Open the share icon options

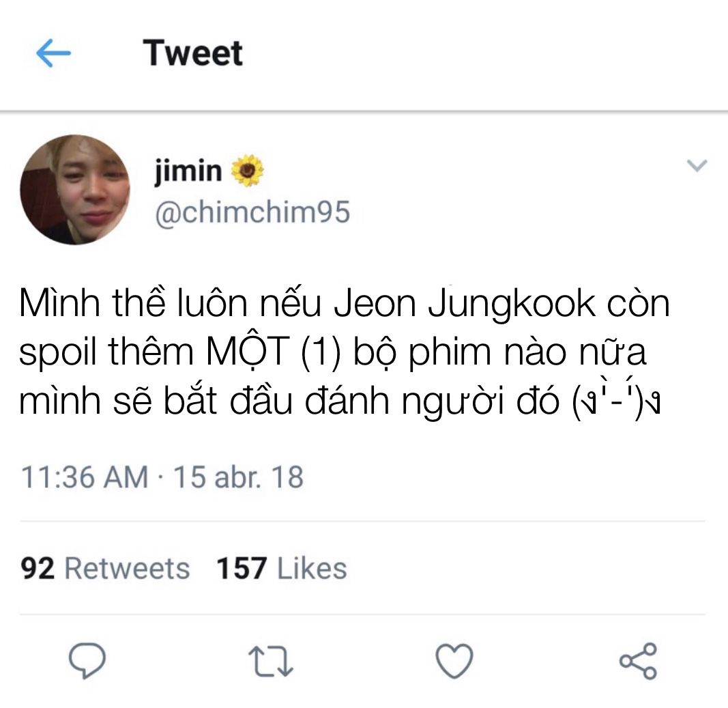point(639,661)
